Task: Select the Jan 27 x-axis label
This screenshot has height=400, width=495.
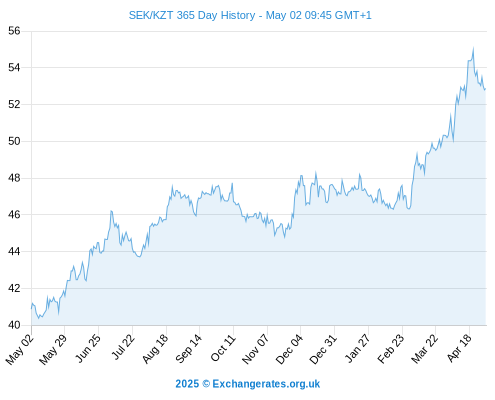Action: coord(358,348)
